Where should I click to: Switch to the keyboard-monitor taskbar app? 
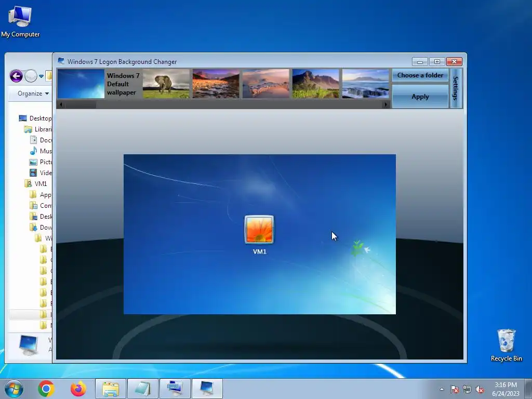pos(175,389)
